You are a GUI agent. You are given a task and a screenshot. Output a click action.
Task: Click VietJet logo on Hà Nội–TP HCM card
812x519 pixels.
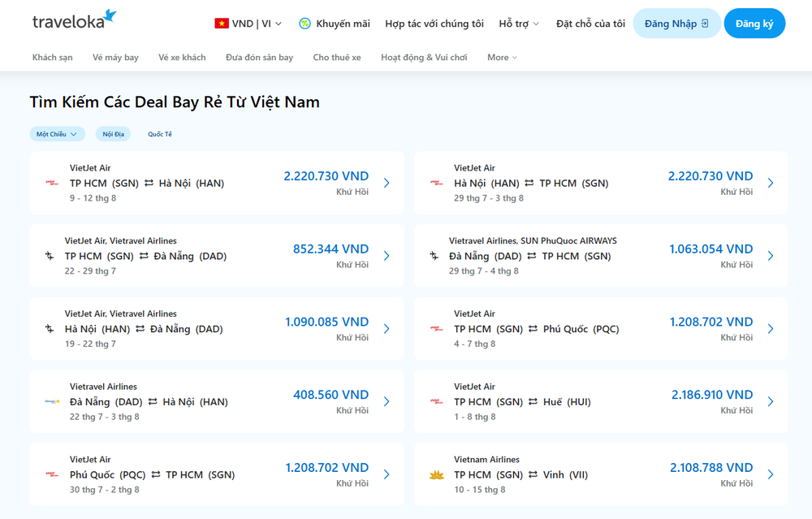tap(437, 183)
